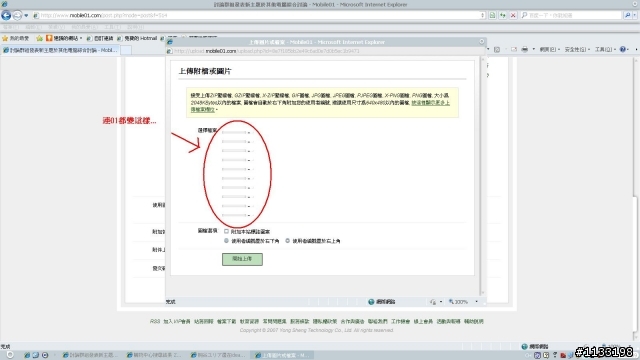Tick the attach watermark checkbox under image options
The image size is (640, 360).
[x=226, y=231]
